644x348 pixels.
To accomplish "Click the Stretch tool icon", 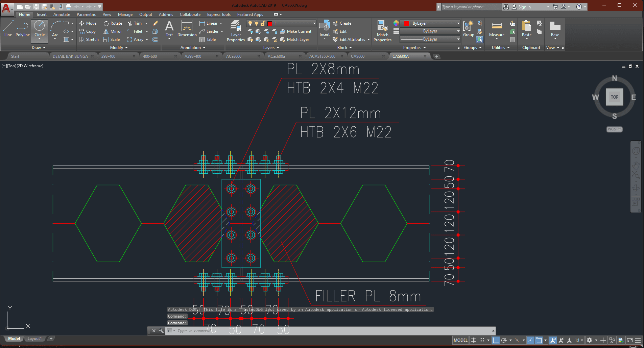I will [x=81, y=40].
